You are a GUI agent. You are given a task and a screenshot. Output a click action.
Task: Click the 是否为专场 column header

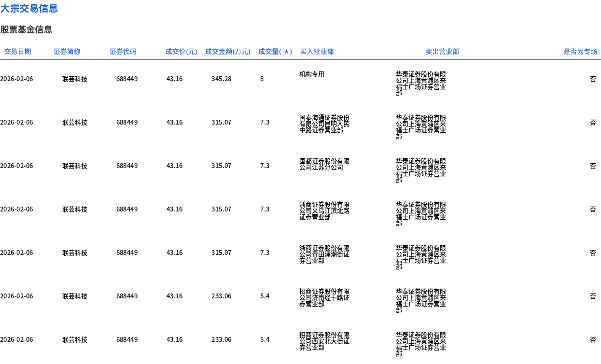coord(580,52)
